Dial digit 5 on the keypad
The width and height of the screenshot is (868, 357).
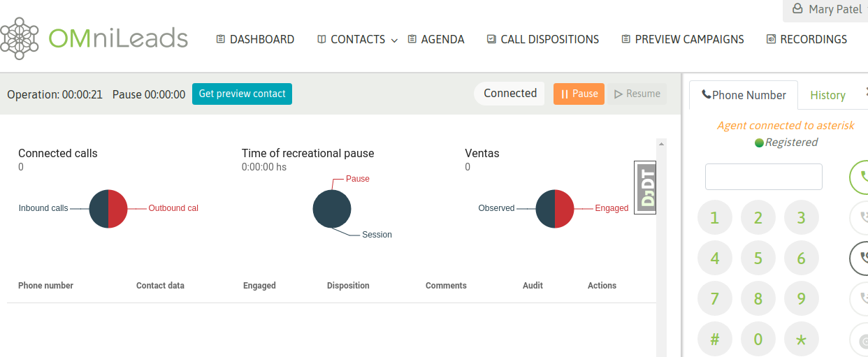758,259
